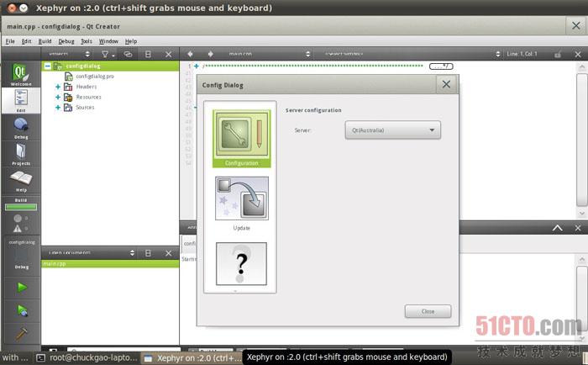Open Projects mode in sidebar
Image resolution: width=588 pixels, height=365 pixels.
click(21, 154)
